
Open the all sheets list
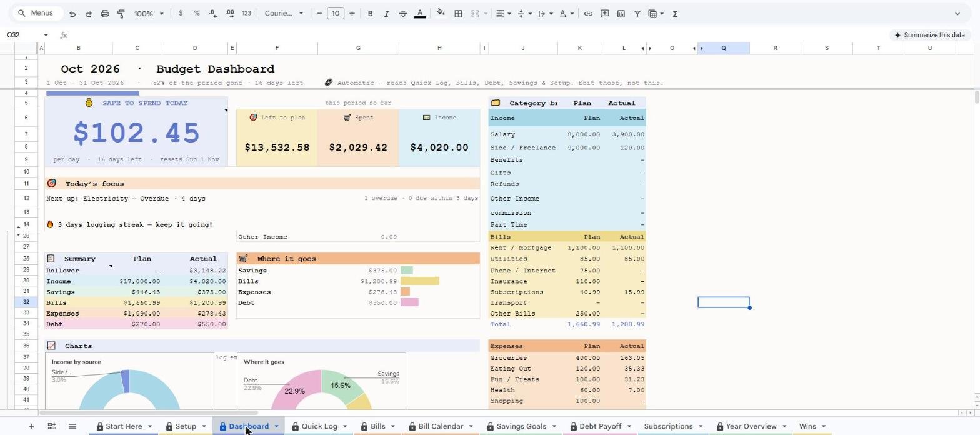[x=72, y=426]
